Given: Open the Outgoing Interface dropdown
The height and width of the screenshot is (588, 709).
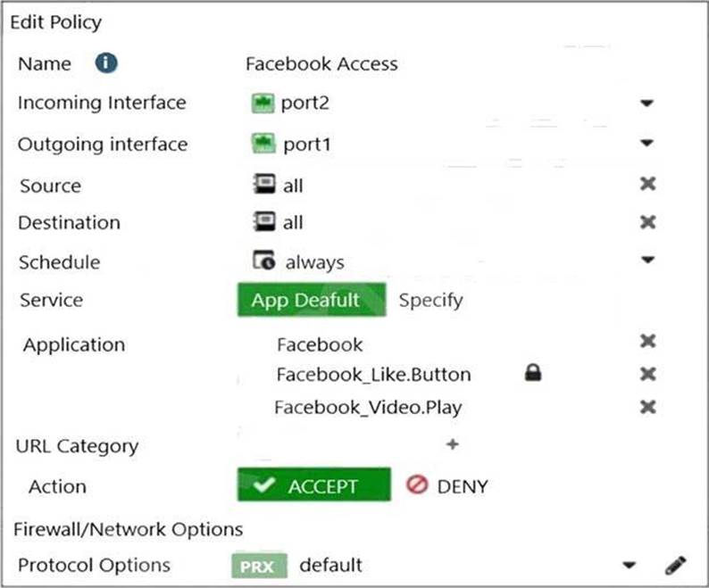Looking at the screenshot, I should (647, 144).
